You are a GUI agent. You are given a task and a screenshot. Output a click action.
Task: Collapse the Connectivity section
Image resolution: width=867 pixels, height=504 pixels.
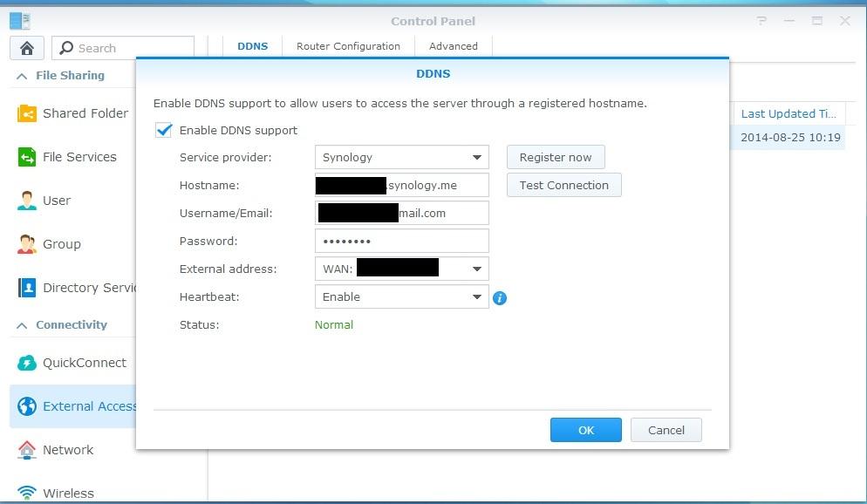[22, 325]
